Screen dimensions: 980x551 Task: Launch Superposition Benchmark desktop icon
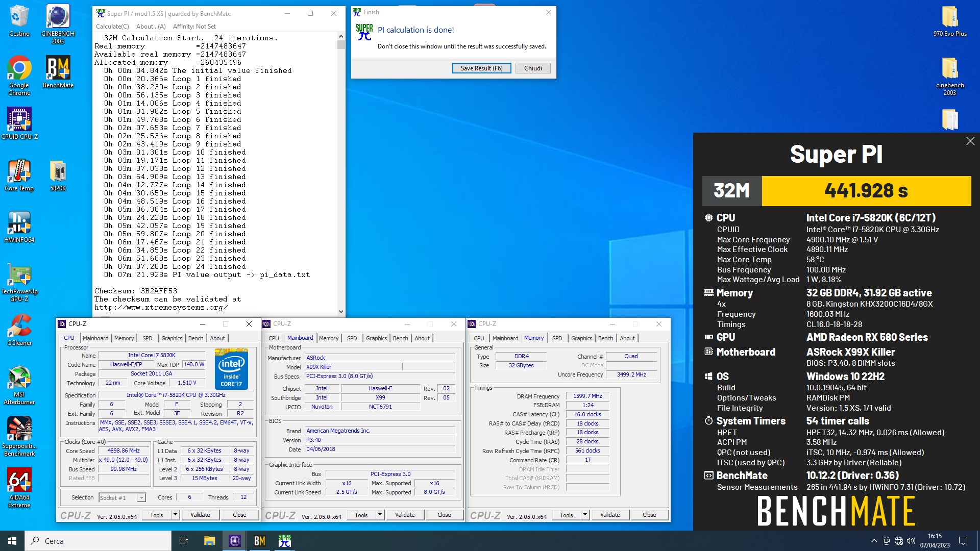pos(19,437)
